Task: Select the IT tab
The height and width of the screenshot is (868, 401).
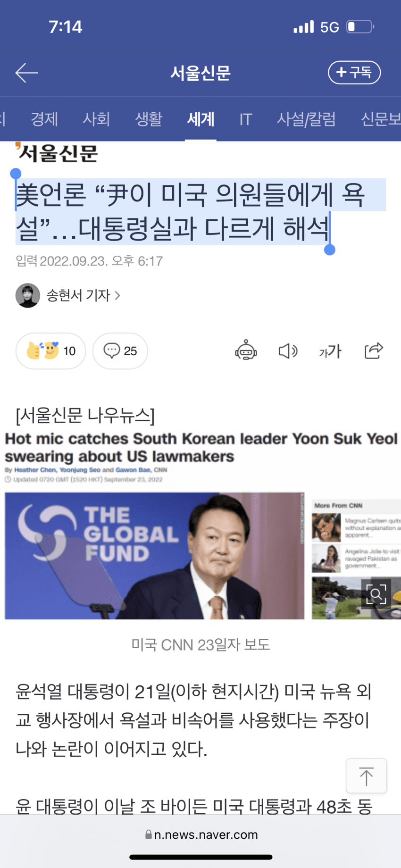Action: (246, 119)
